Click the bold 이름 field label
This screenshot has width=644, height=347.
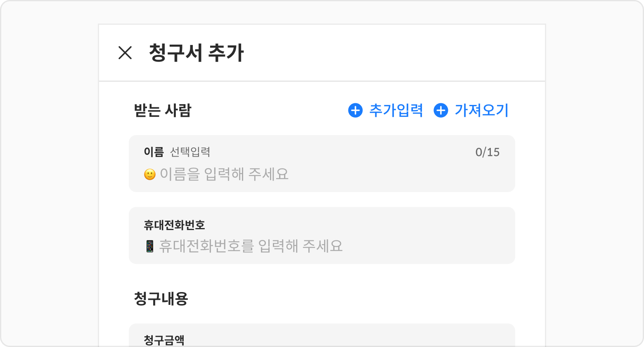(x=154, y=152)
